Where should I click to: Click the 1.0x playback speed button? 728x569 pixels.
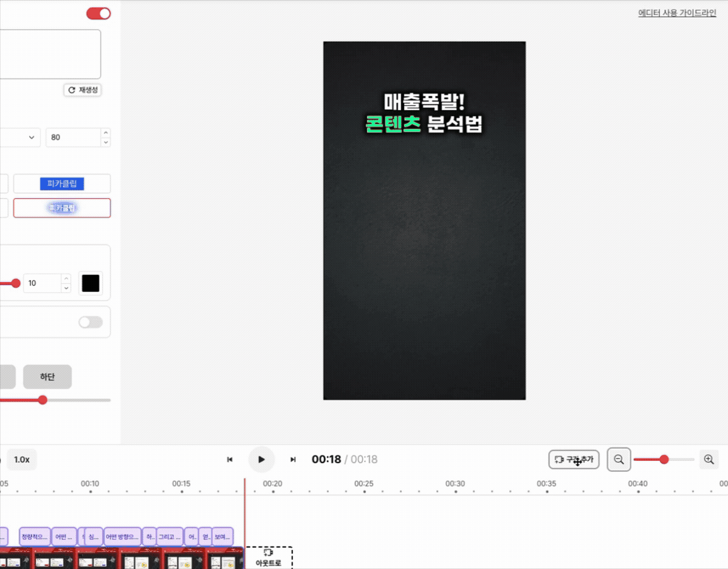(22, 460)
